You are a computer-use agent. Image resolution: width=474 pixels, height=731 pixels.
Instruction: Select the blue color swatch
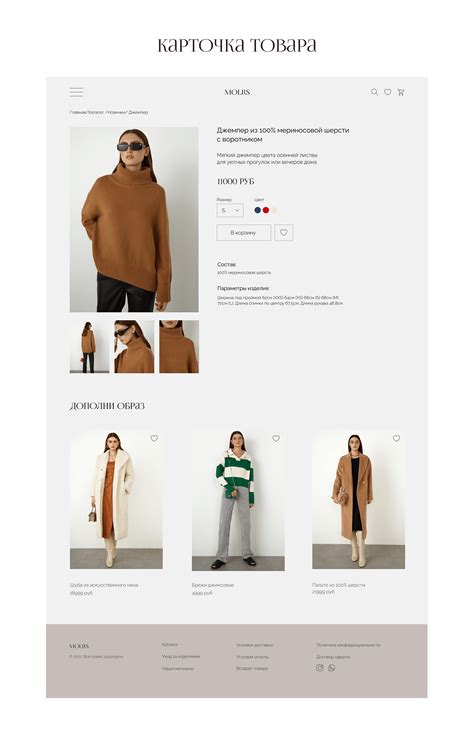[257, 210]
